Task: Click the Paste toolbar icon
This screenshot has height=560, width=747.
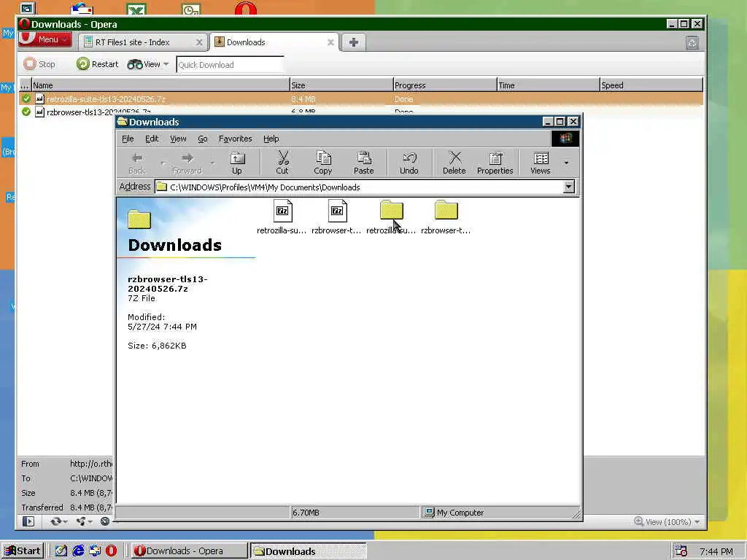Action: (x=363, y=163)
